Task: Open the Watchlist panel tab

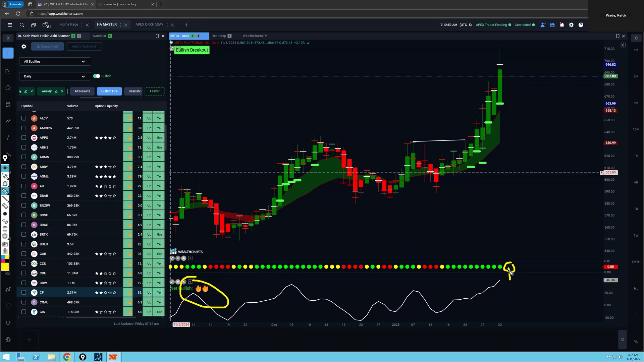Action: (99, 36)
